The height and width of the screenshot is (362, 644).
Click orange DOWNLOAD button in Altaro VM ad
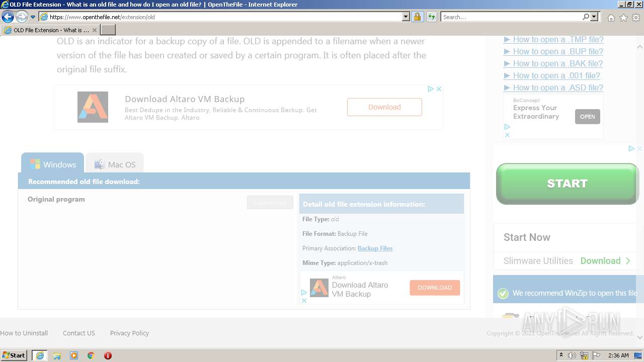435,288
